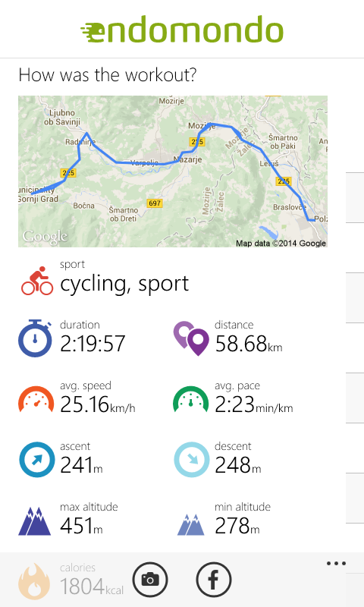The image size is (364, 607).
Task: Tap the orange avg. speed gauge icon
Action: tap(36, 399)
